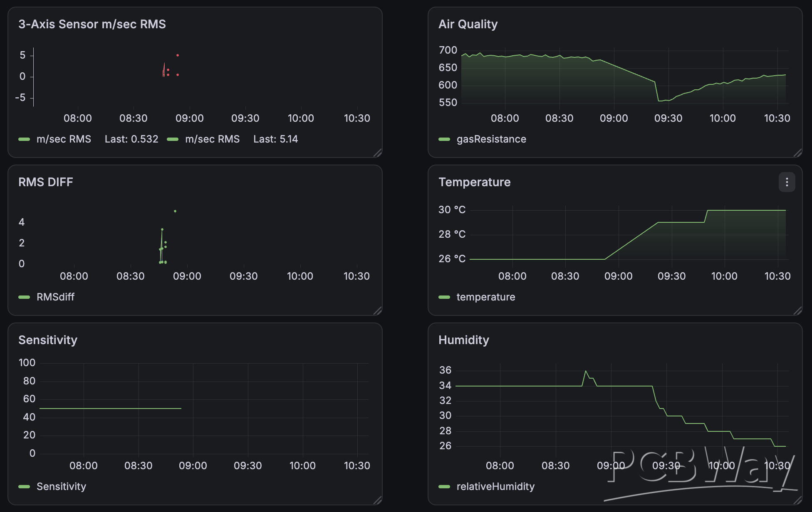Toggle the Sensitivity legend series

[61, 487]
